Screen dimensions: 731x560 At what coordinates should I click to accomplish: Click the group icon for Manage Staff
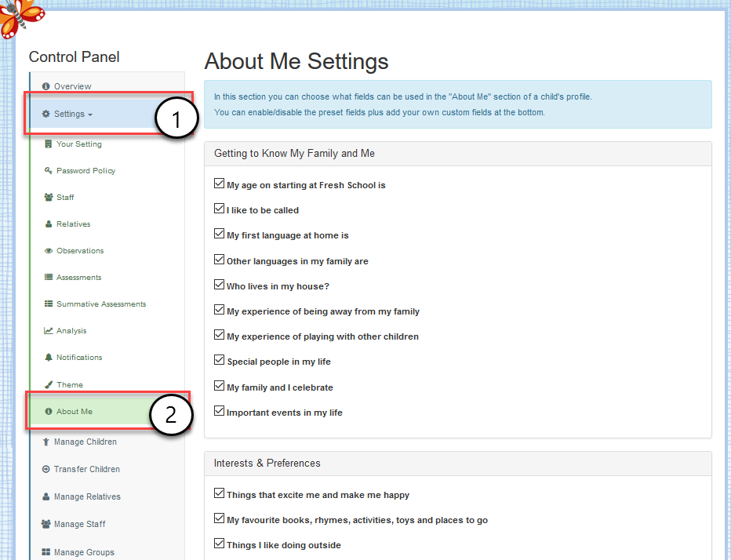point(45,524)
